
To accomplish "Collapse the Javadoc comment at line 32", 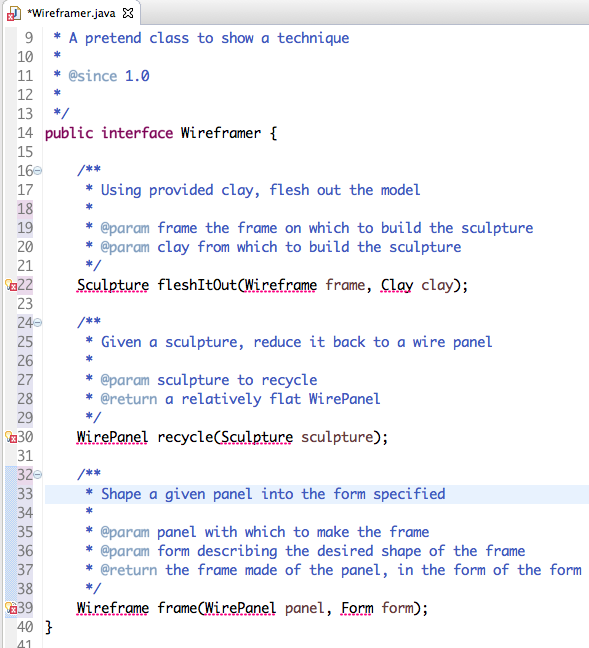I will pos(38,474).
